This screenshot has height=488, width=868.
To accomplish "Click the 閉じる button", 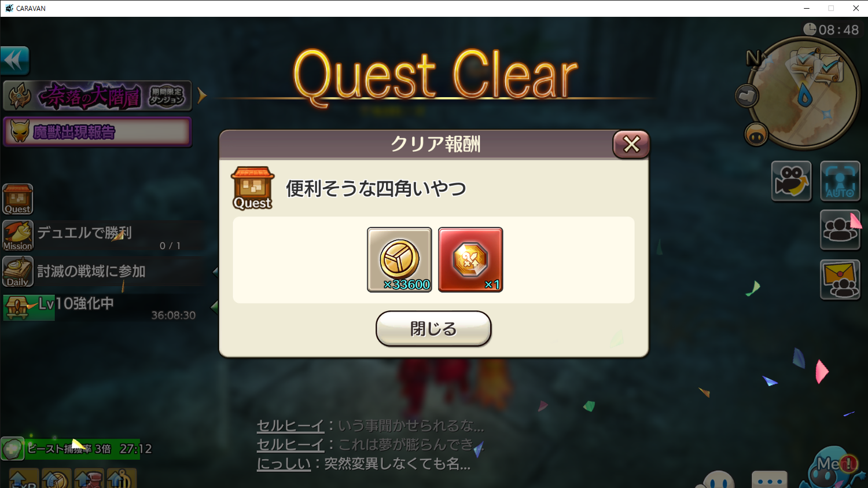I will [x=433, y=328].
